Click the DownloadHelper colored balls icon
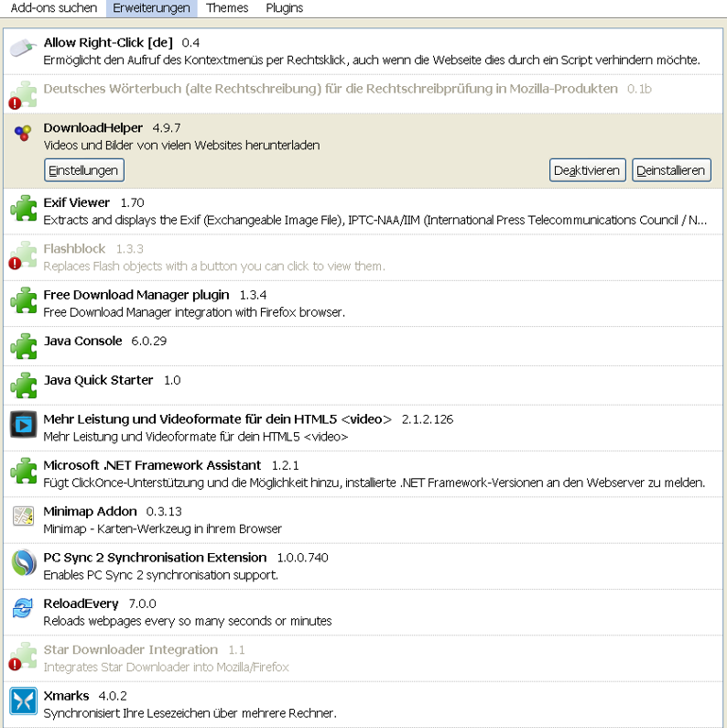Image resolution: width=727 pixels, height=728 pixels. point(23,134)
